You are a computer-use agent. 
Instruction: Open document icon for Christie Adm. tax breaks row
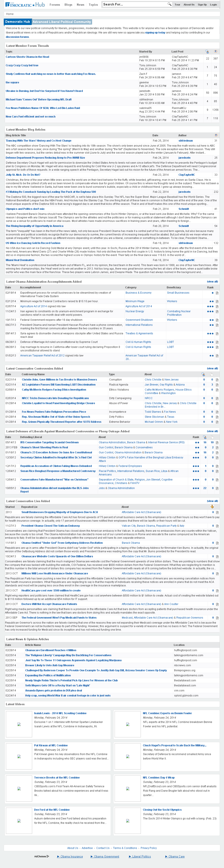point(217,380)
